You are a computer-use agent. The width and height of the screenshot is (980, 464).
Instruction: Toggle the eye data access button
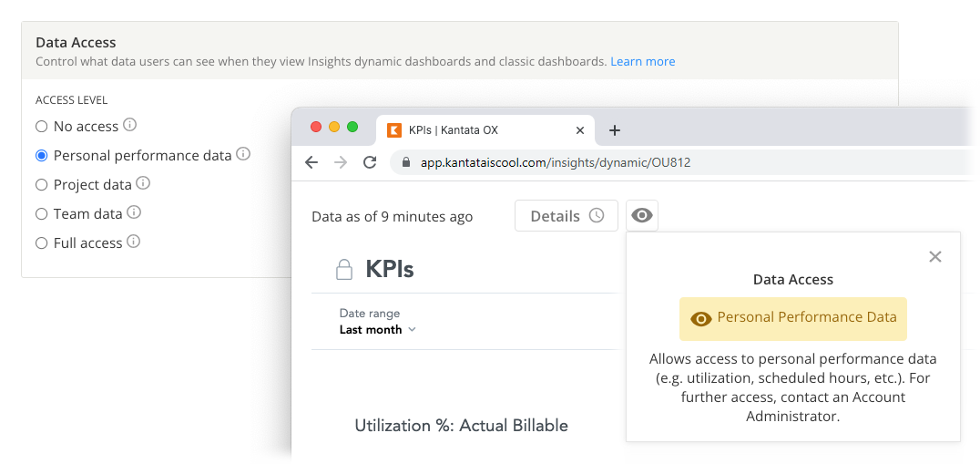(642, 216)
